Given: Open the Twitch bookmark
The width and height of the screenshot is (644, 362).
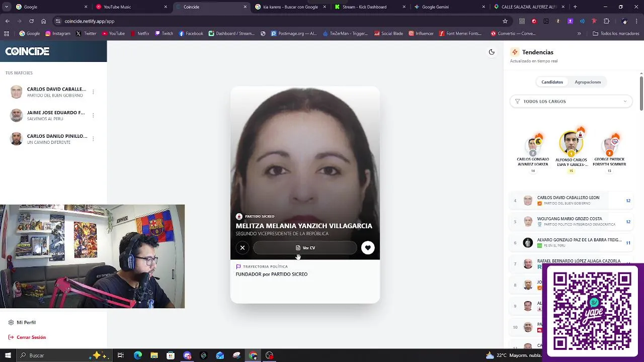Looking at the screenshot, I should click(x=164, y=34).
